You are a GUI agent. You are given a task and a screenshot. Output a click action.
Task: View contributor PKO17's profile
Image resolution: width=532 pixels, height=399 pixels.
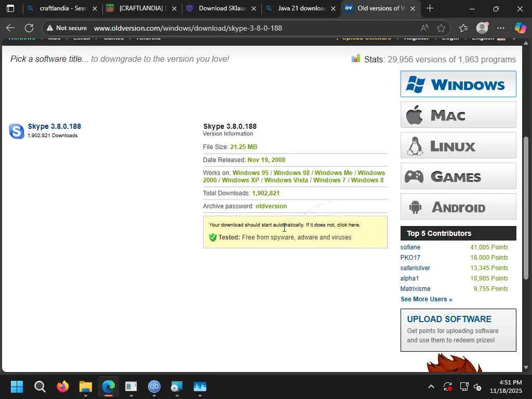click(410, 258)
